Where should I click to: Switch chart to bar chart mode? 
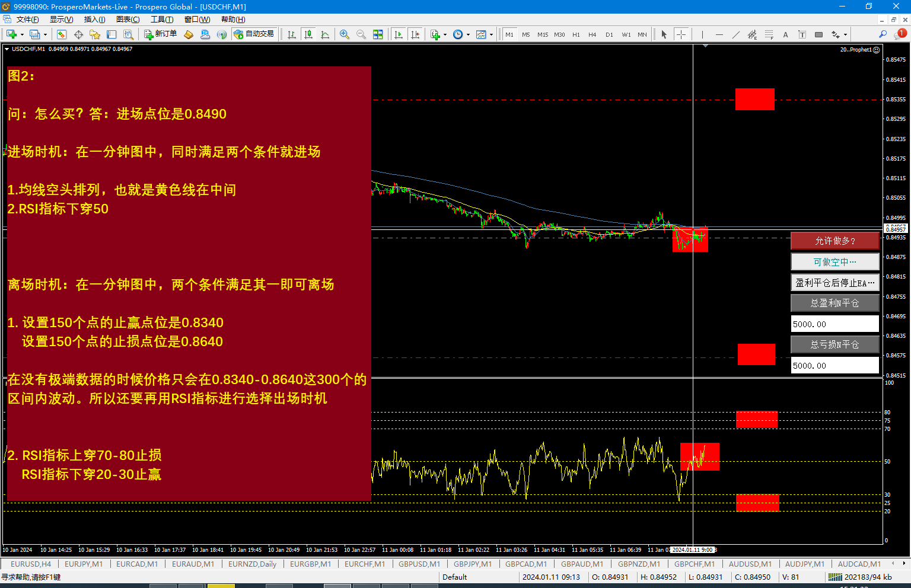click(x=291, y=34)
